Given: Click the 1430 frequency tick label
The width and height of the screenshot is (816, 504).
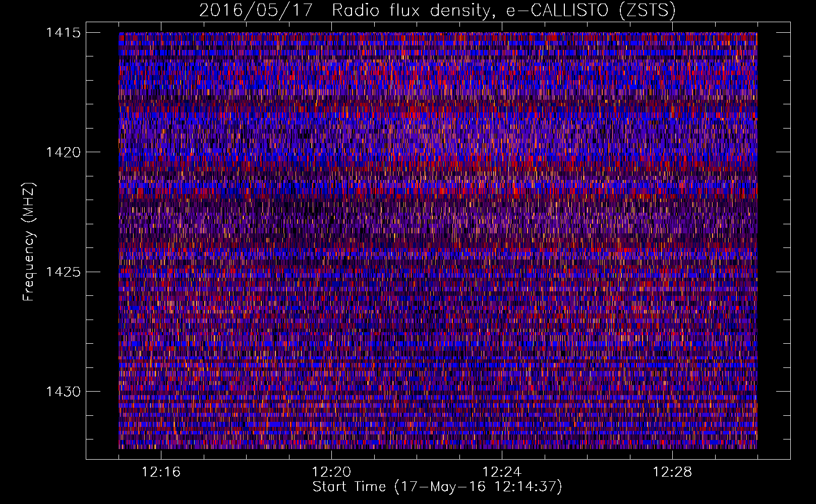Looking at the screenshot, I should click(x=64, y=392).
